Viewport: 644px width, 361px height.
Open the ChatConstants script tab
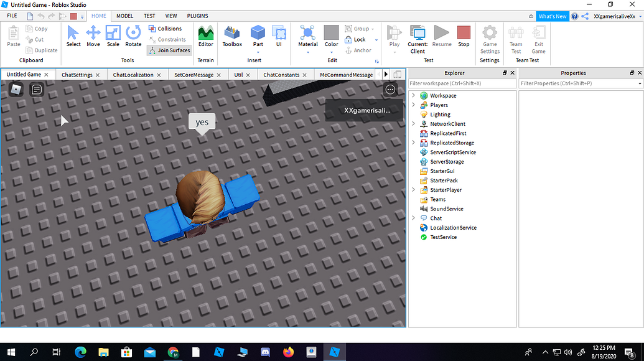click(x=281, y=75)
